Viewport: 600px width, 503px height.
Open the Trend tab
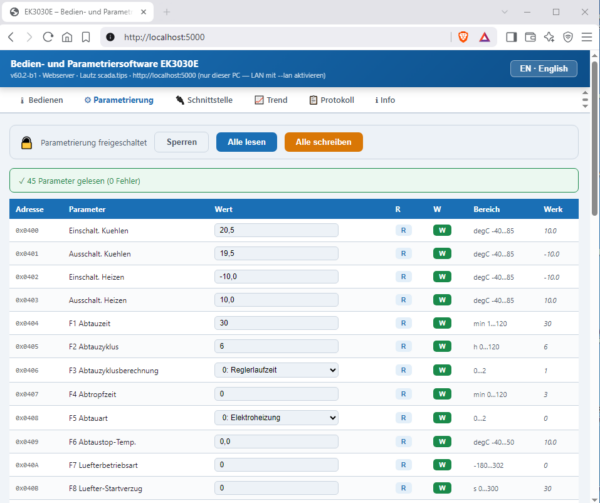[271, 100]
